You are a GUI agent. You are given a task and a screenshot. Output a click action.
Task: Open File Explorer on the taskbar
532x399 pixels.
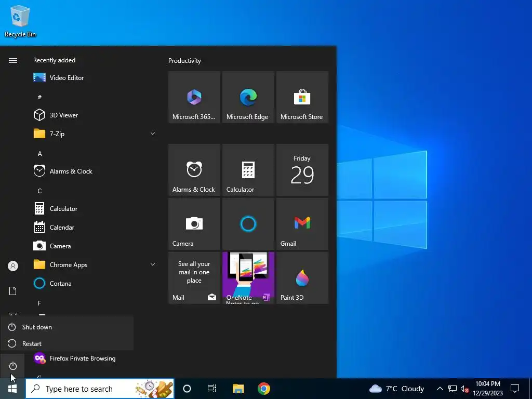point(238,389)
